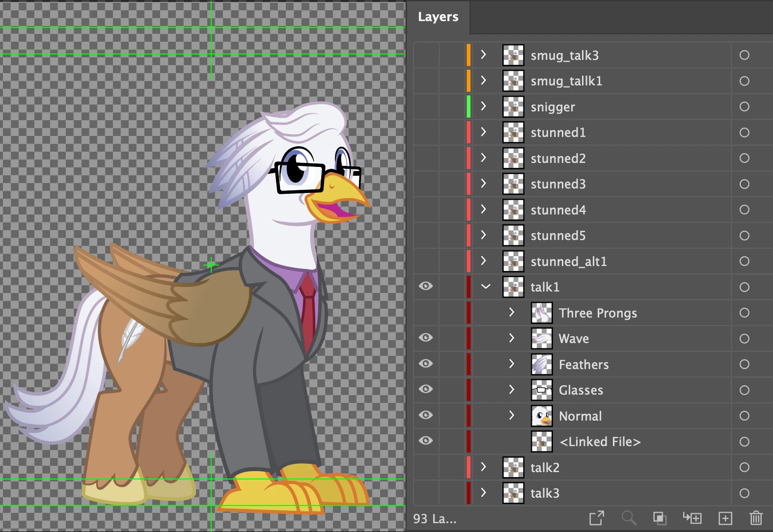Click the Delete Selection trash icon
The image size is (773, 532).
point(756,518)
